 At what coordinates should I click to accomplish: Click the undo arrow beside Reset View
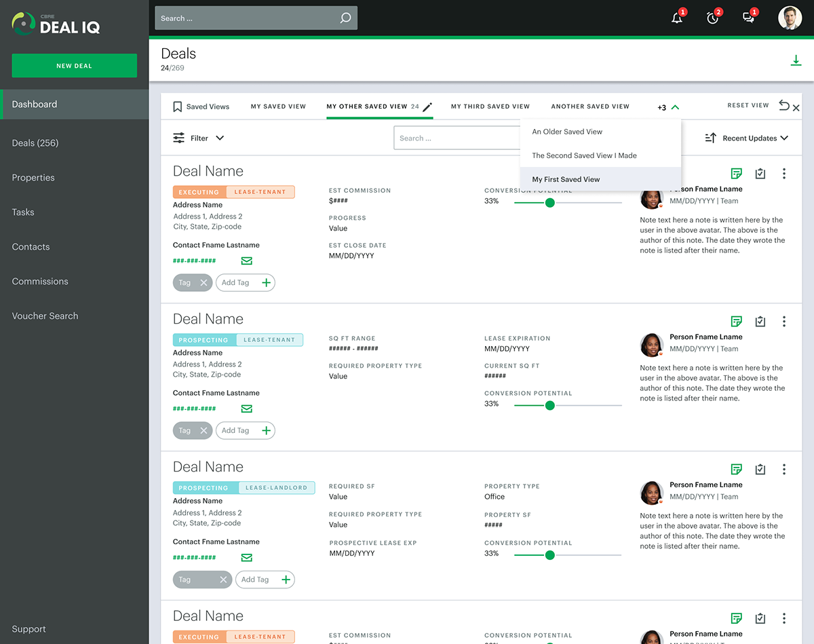(783, 105)
